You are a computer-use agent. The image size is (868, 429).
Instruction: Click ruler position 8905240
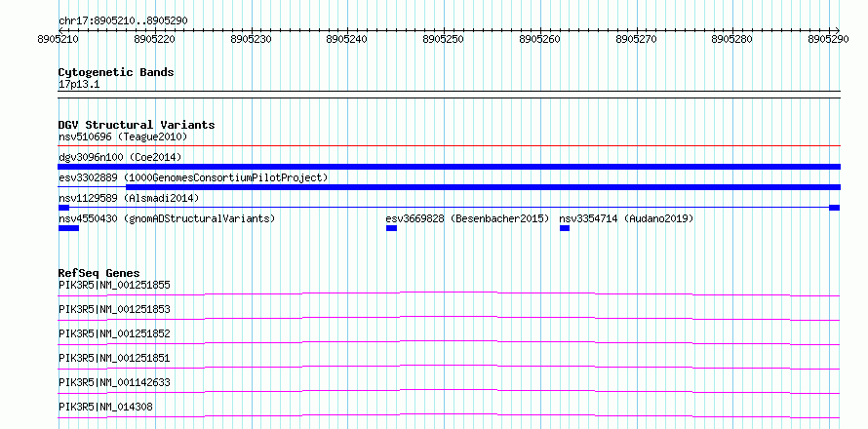click(x=347, y=39)
